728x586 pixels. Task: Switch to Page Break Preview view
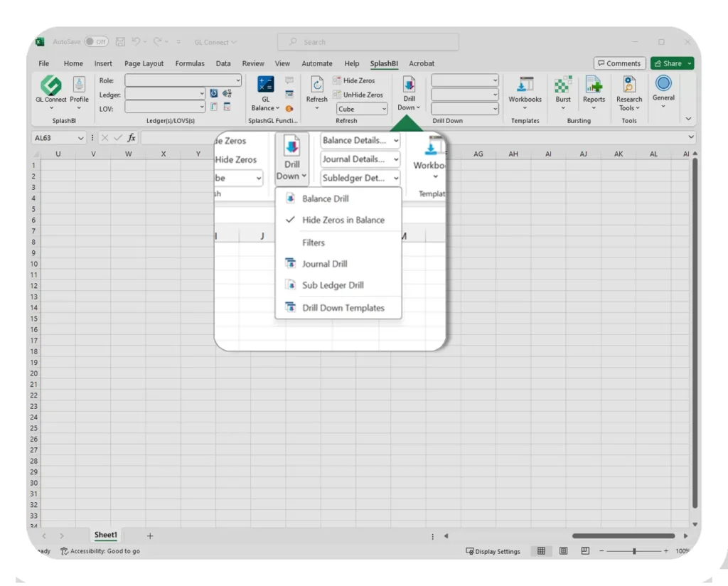click(x=585, y=551)
